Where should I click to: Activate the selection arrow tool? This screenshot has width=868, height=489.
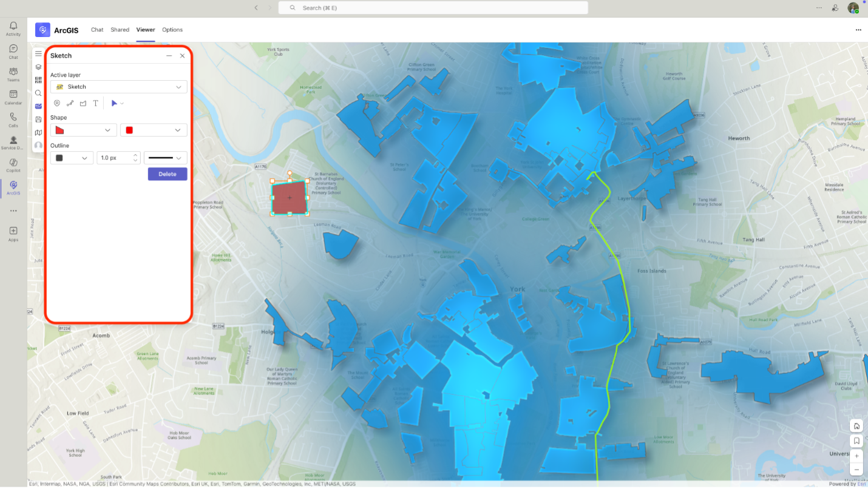click(x=114, y=103)
